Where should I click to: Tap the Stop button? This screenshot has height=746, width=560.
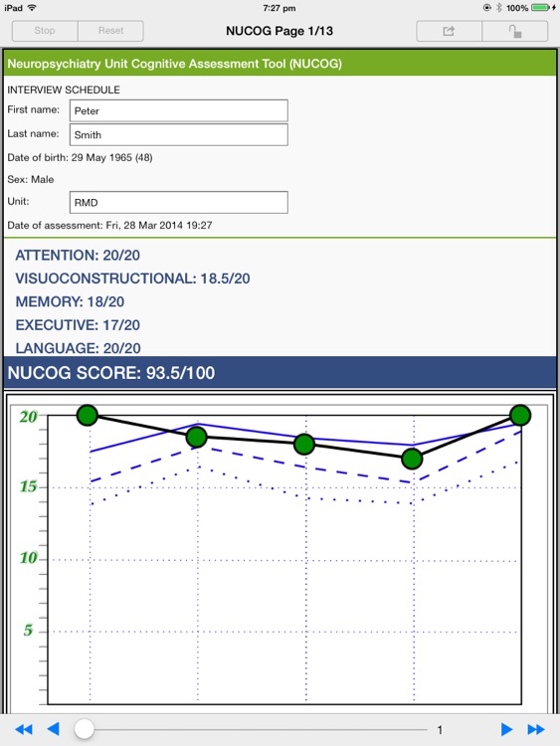pyautogui.click(x=45, y=31)
